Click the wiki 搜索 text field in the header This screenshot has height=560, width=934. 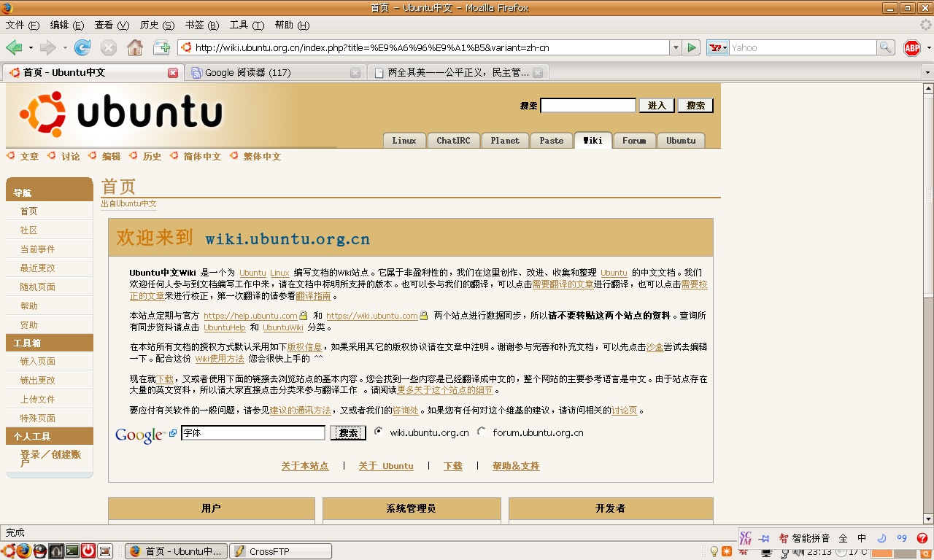pyautogui.click(x=588, y=106)
